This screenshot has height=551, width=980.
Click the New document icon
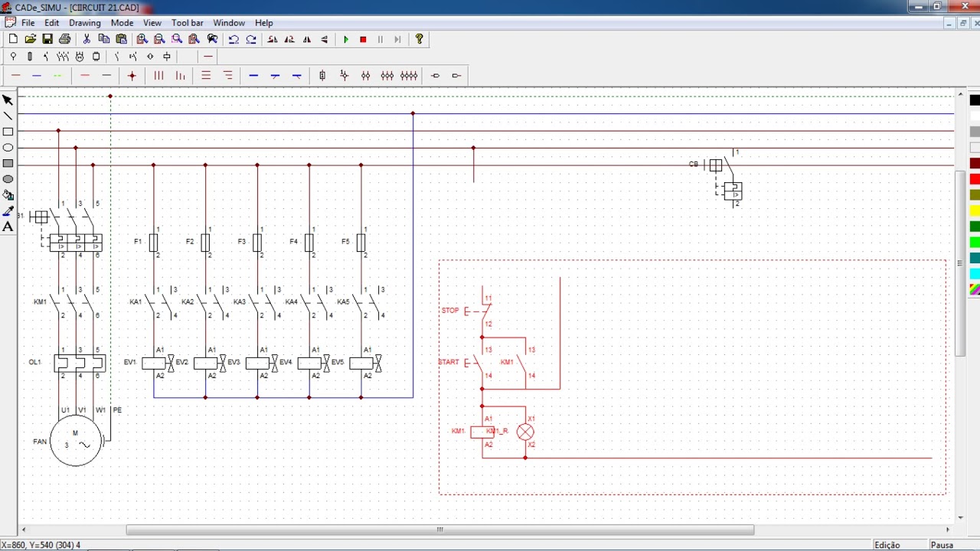pos(13,39)
